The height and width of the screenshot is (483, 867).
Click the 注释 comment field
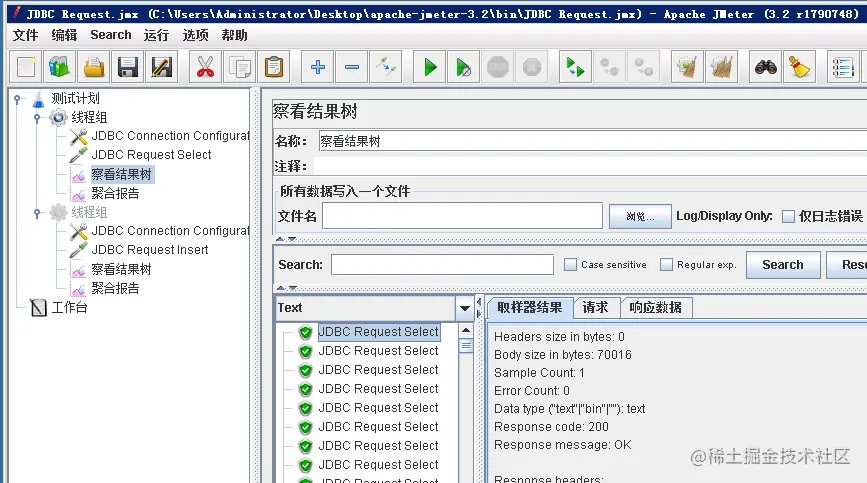point(591,166)
